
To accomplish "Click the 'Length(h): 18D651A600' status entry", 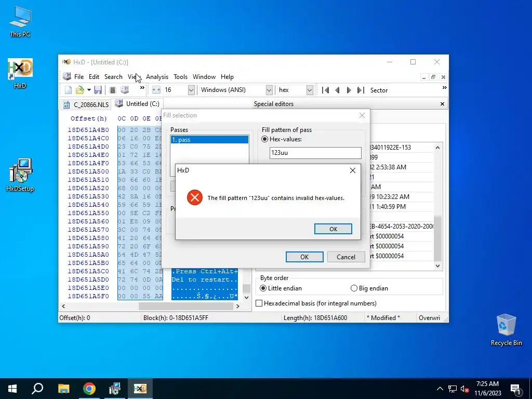I will (315, 318).
